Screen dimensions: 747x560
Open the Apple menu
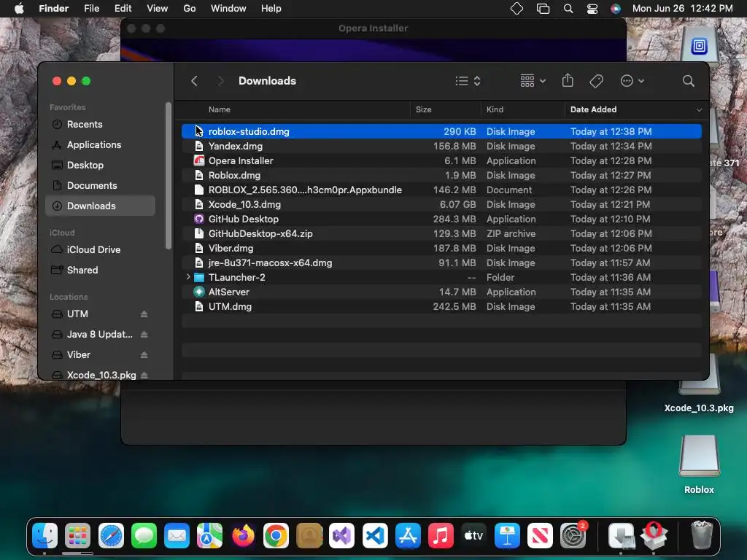19,8
